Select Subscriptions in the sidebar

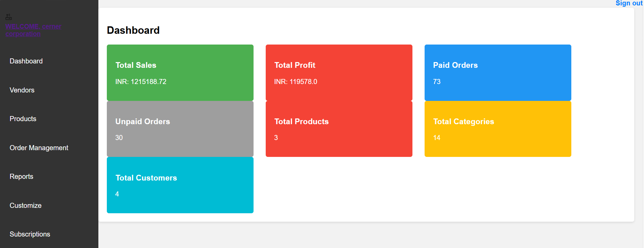pos(30,234)
